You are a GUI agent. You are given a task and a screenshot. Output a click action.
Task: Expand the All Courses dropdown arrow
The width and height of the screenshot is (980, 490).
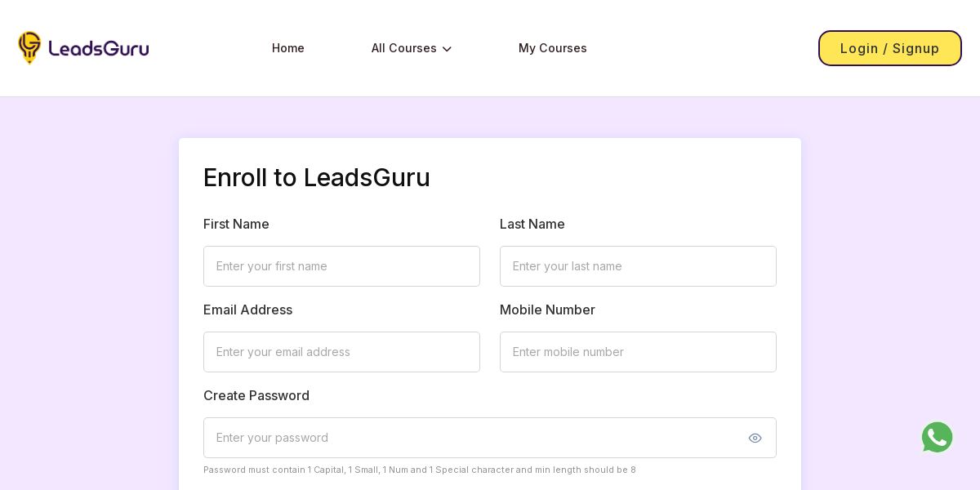tap(447, 49)
